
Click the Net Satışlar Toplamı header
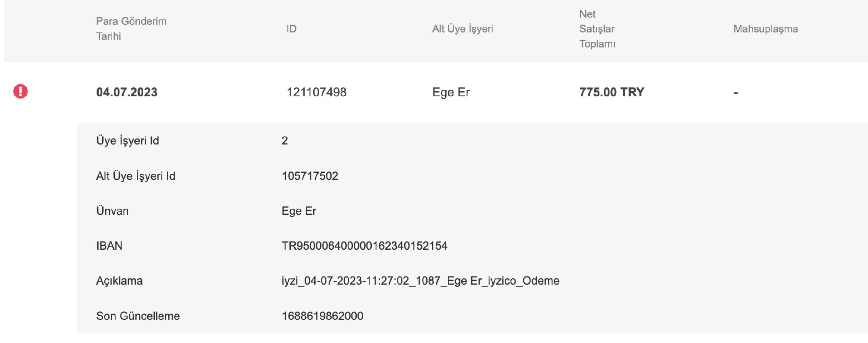tap(597, 29)
